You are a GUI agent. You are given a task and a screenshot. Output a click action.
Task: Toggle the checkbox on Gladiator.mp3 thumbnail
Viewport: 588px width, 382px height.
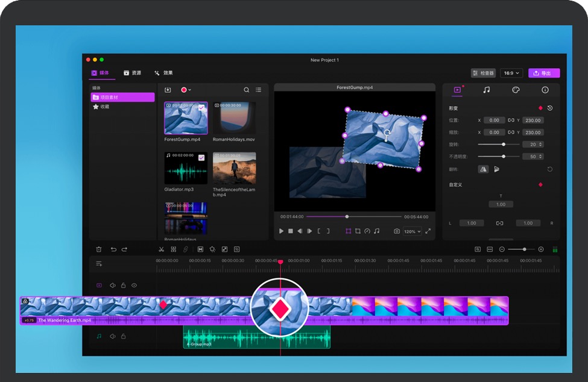(x=201, y=157)
